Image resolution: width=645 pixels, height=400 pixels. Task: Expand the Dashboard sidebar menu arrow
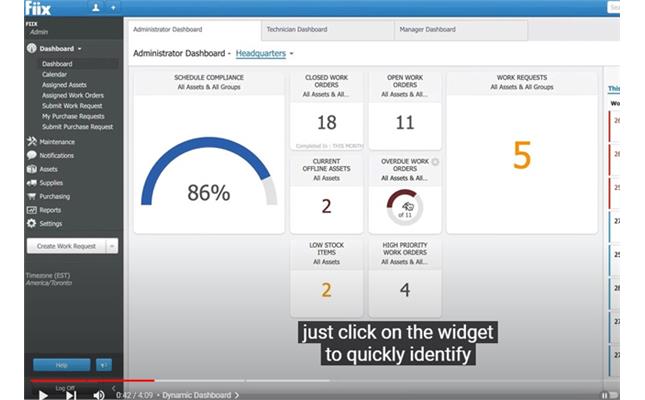coord(80,49)
